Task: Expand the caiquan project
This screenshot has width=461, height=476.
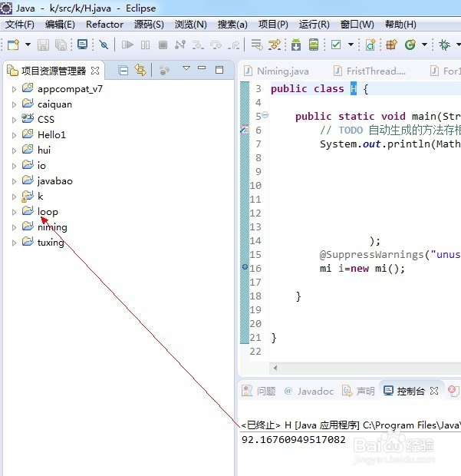Action: pyautogui.click(x=14, y=104)
